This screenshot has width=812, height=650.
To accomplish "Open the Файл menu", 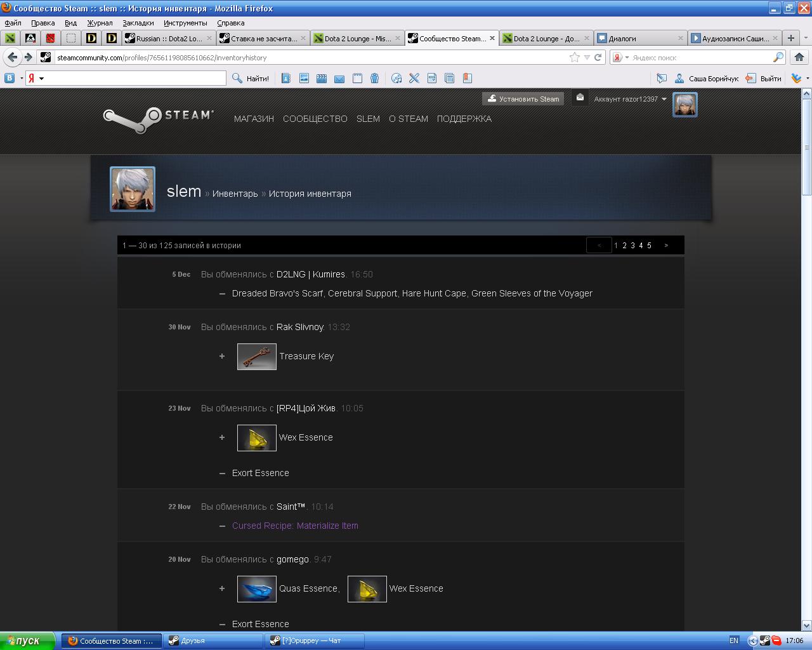I will [x=13, y=23].
